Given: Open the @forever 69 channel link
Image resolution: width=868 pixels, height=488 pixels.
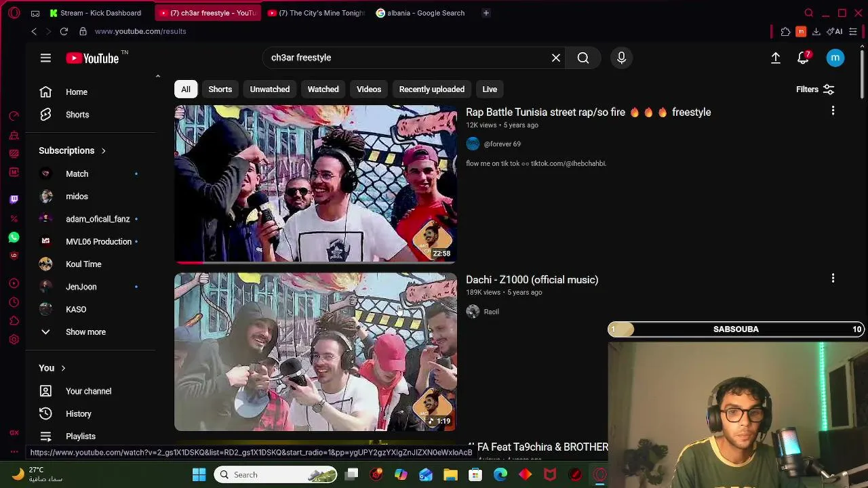Looking at the screenshot, I should point(502,144).
